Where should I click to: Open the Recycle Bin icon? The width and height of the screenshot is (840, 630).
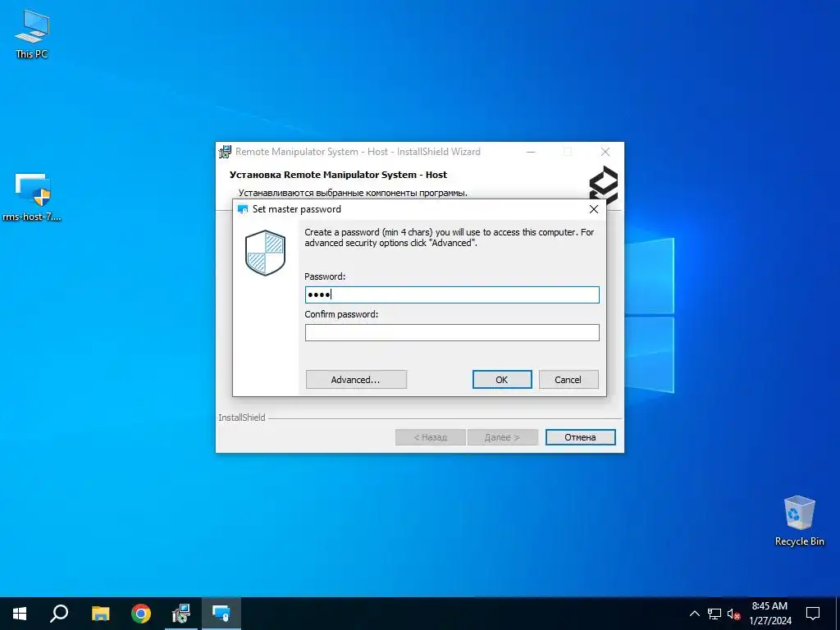click(799, 521)
